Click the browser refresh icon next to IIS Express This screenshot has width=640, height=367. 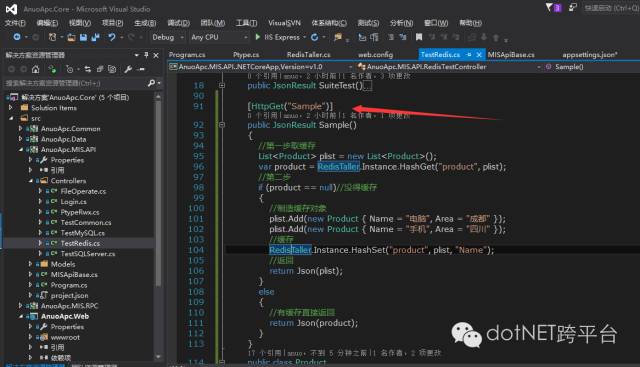click(x=314, y=37)
